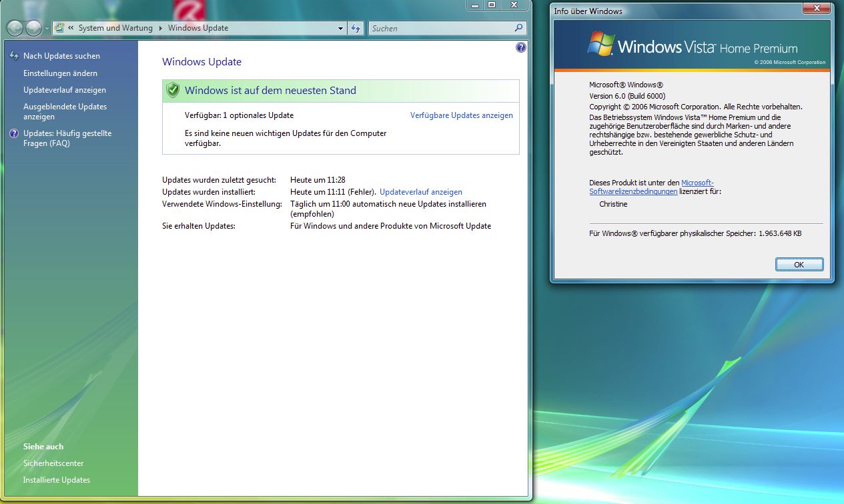Open the recent pages dropdown arrow
844x504 pixels.
click(47, 29)
